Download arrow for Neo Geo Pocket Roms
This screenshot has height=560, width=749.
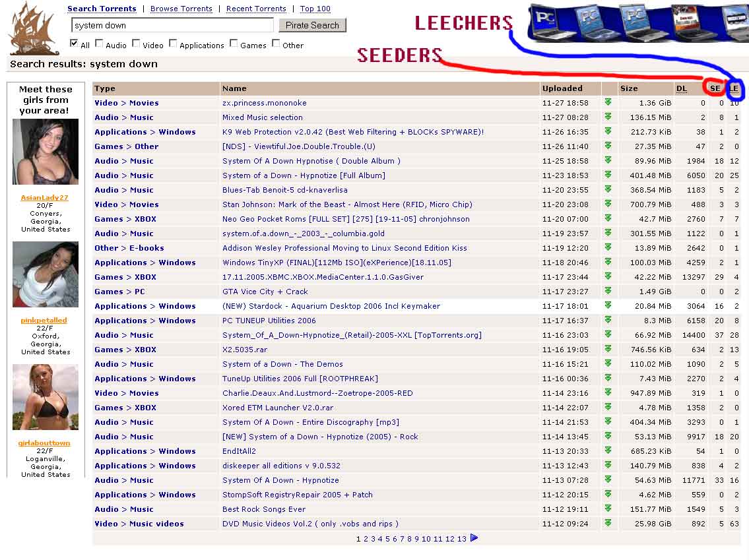tap(608, 218)
